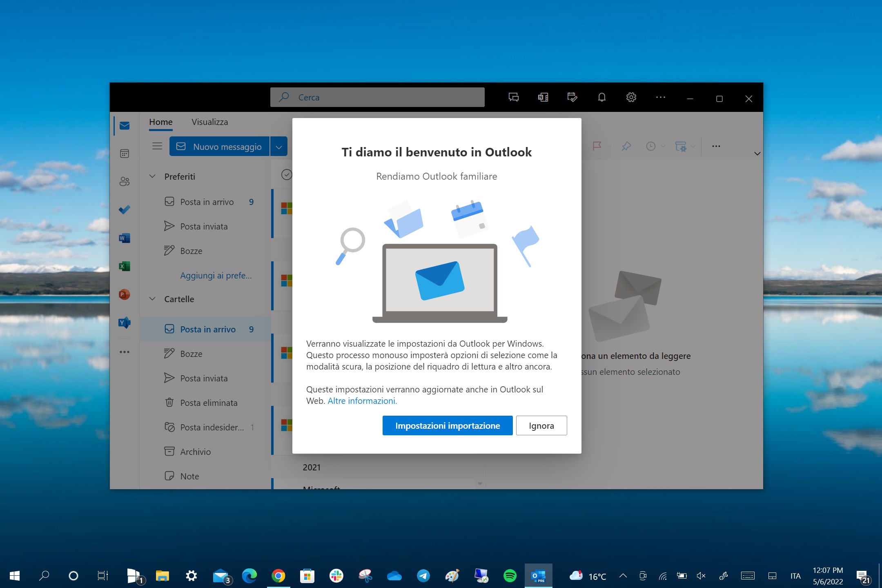Open the Mail module in sidebar

(x=125, y=125)
